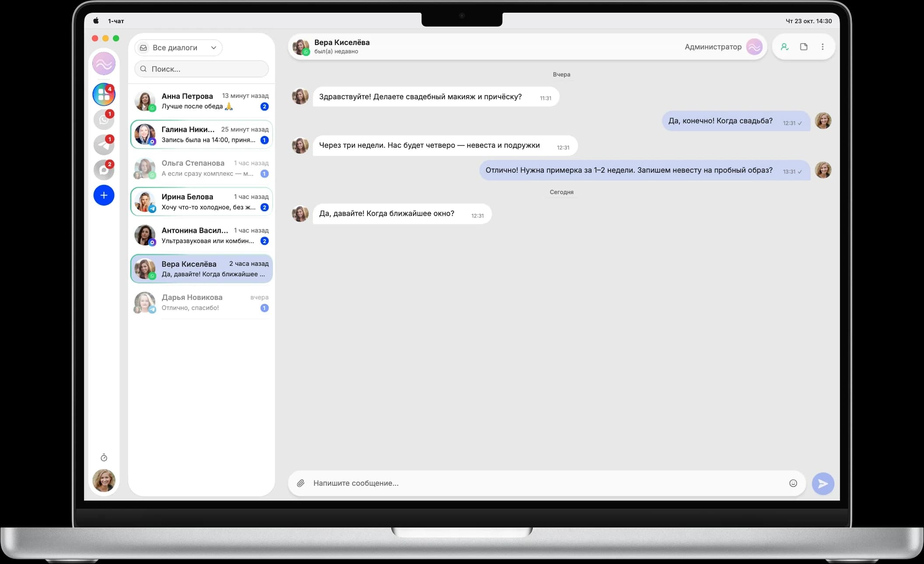The width and height of the screenshot is (924, 564).
Task: Click the Администратор label in header
Action: click(713, 47)
